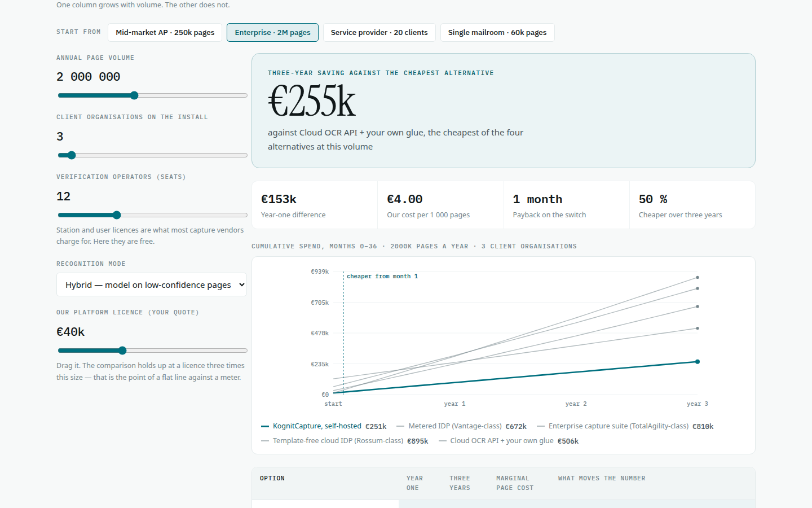Image resolution: width=812 pixels, height=508 pixels.
Task: Click the 'cheaper from month 1' chart annotation
Action: coord(382,277)
